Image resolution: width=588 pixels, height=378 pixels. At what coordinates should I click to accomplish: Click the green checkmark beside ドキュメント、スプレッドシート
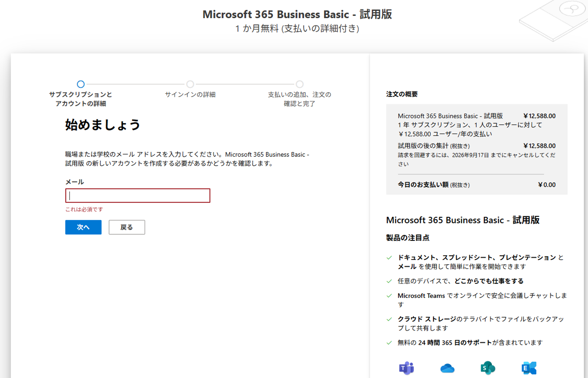pyautogui.click(x=389, y=258)
